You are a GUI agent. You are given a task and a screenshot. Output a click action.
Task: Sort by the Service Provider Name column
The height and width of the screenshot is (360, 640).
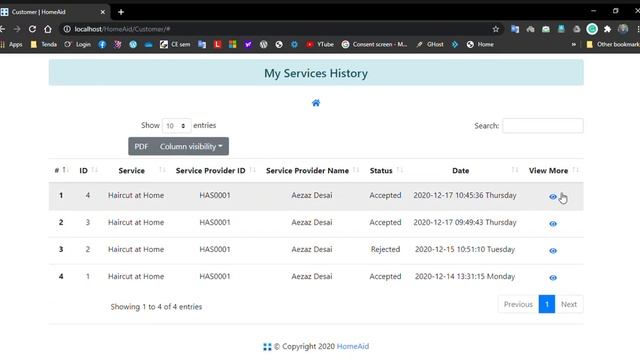coord(312,171)
